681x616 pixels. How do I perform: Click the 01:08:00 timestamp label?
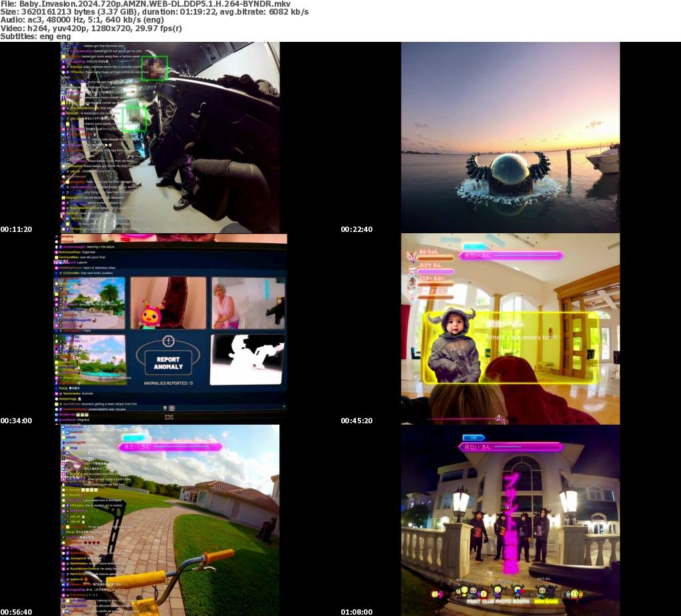point(356,611)
